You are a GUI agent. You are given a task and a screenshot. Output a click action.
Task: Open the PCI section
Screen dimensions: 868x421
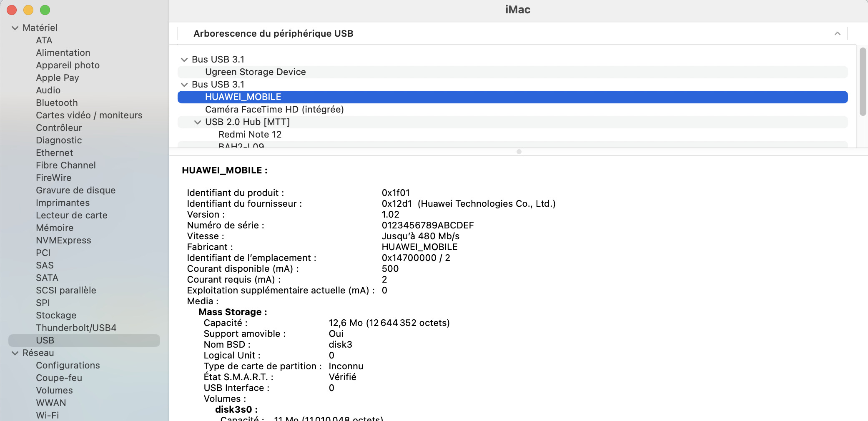pos(43,253)
